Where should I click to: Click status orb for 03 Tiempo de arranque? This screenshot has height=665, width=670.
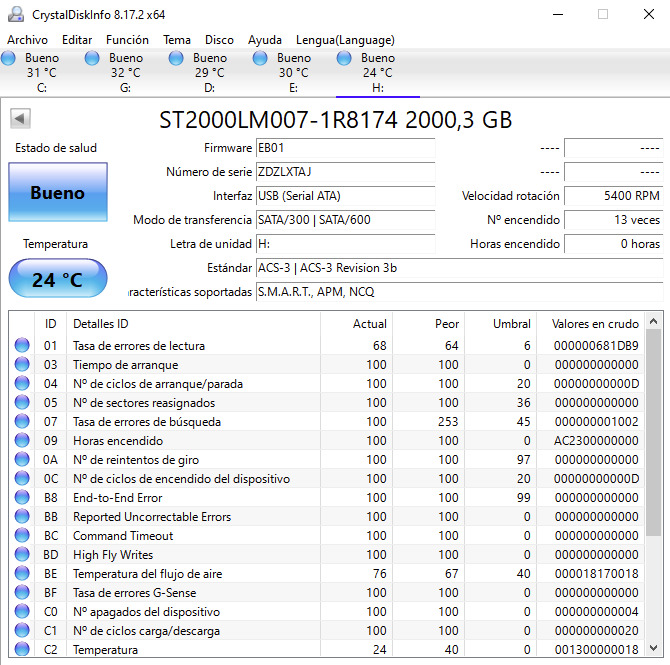click(22, 364)
